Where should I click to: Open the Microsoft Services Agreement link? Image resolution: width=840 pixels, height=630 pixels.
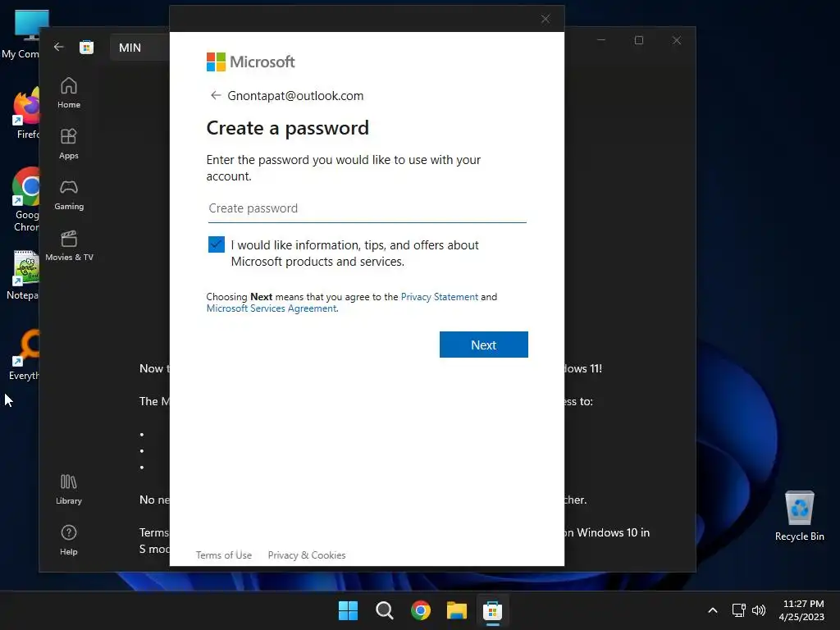coord(272,308)
